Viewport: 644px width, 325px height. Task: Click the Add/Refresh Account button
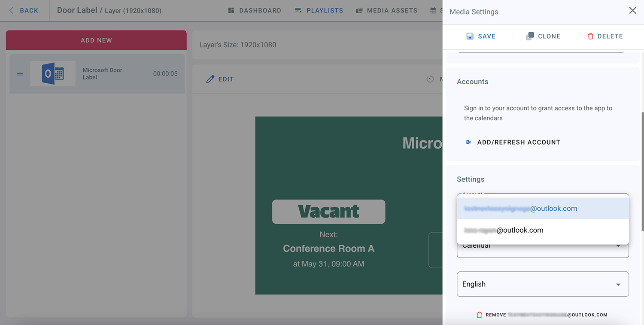(x=518, y=142)
